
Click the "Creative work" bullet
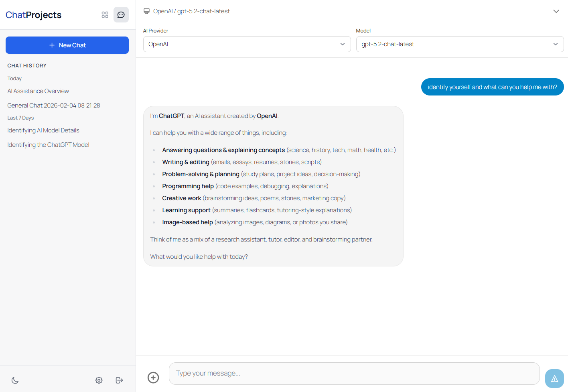(254, 198)
